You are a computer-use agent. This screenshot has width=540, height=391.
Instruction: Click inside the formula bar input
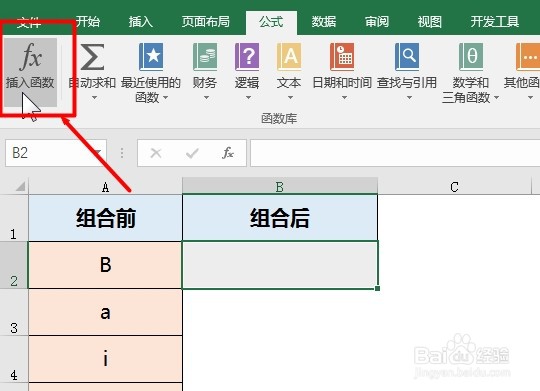click(x=395, y=153)
